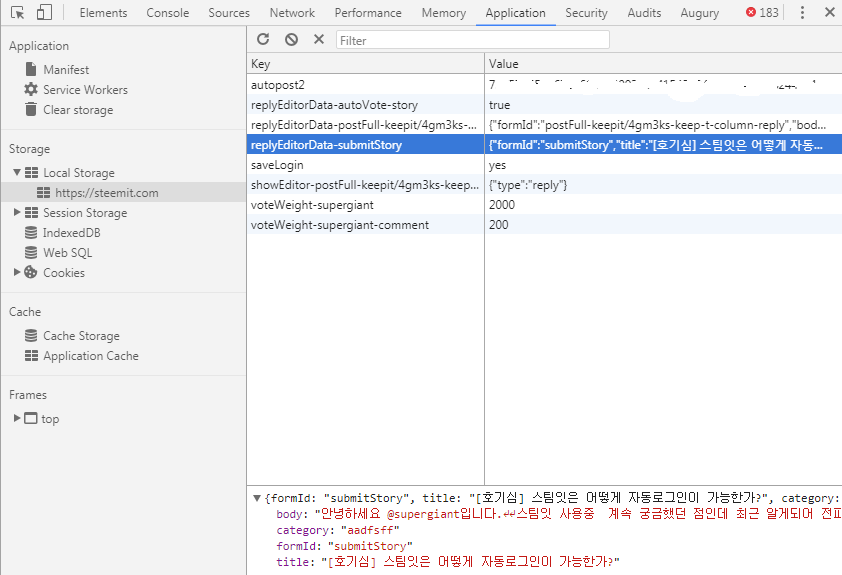Collapse the Local Storage arrow

coord(17,172)
